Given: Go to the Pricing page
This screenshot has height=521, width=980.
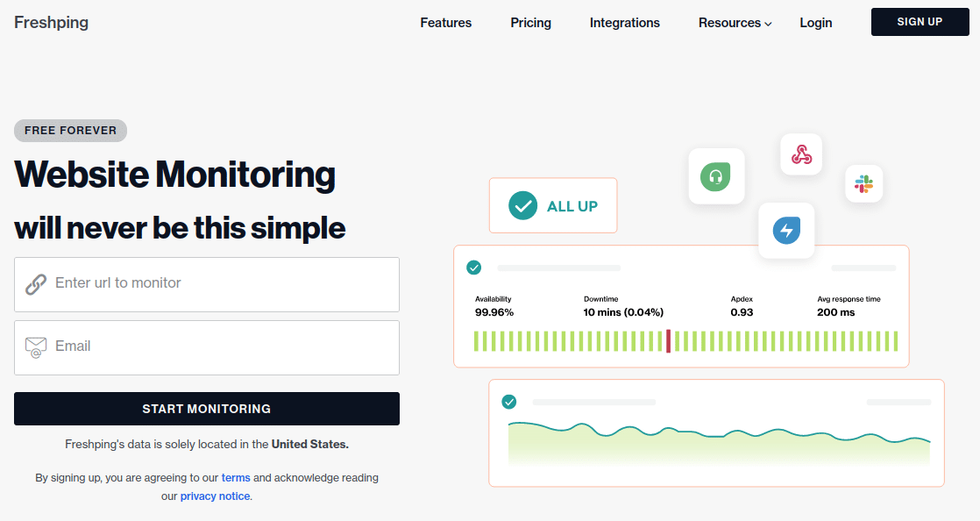Looking at the screenshot, I should pos(530,23).
